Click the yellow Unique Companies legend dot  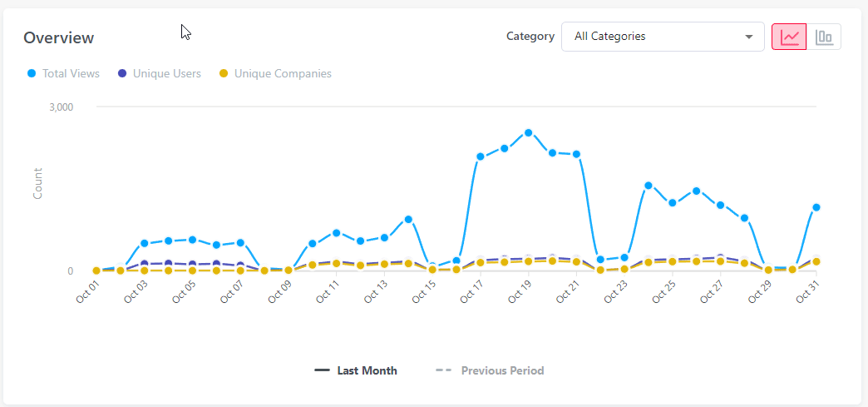click(x=224, y=73)
